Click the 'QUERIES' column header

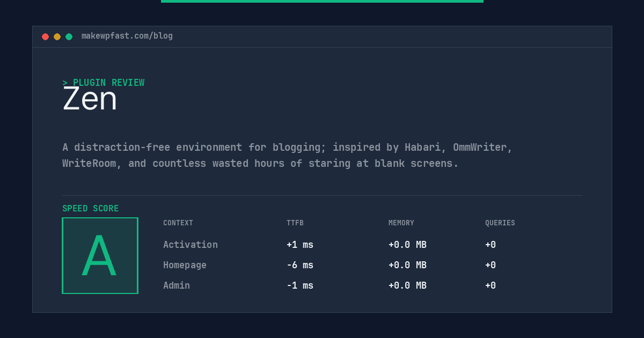(500, 223)
